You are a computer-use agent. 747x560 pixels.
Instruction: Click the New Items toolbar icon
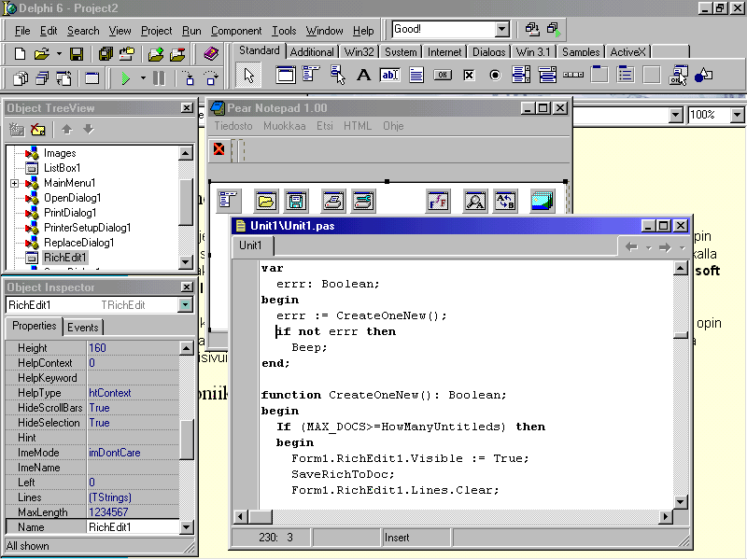click(x=20, y=54)
